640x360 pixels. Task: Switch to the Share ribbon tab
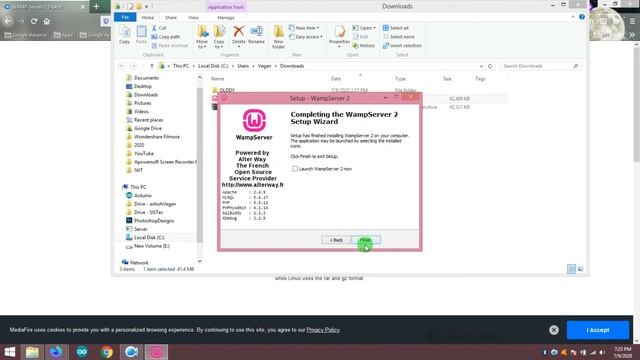coord(171,18)
